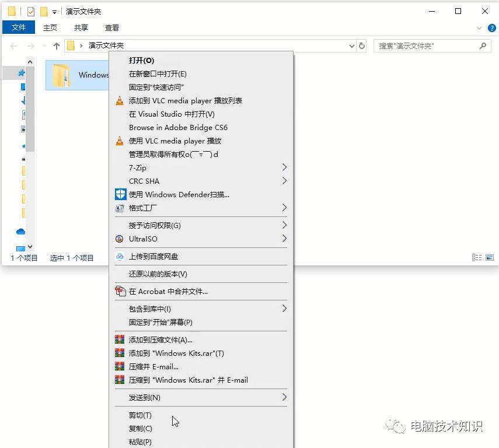Expand 发送到(N) submenu

click(284, 397)
